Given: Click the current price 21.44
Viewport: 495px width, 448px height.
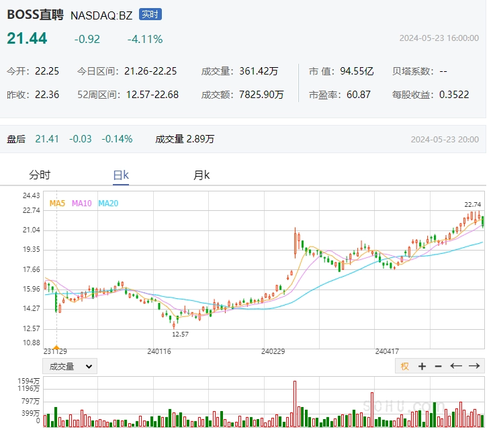Looking at the screenshot, I should (x=27, y=38).
